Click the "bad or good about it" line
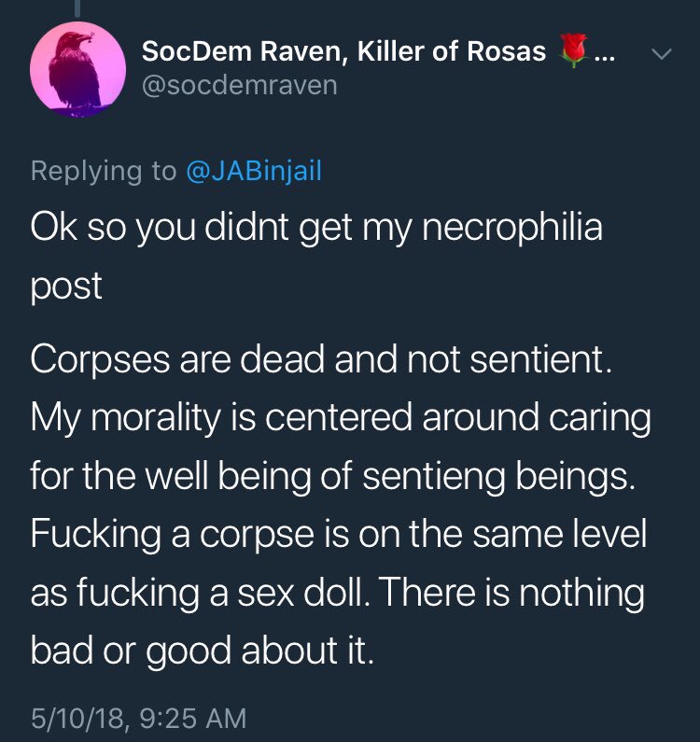The image size is (700, 742). [x=202, y=651]
